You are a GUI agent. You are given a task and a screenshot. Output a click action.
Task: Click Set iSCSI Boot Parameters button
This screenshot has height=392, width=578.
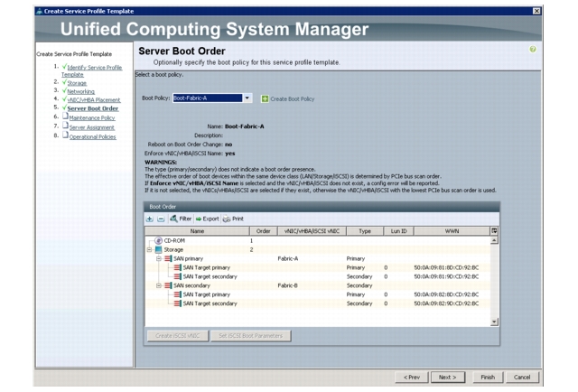coord(251,336)
